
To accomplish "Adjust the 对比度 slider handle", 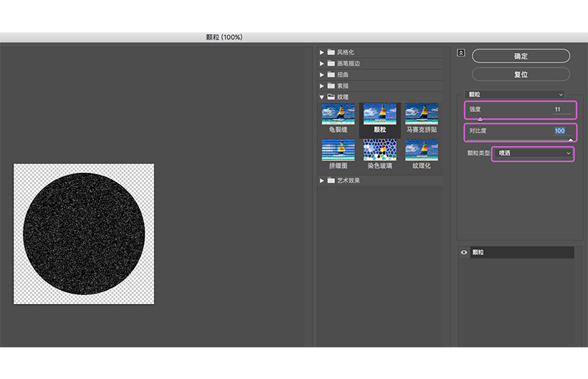I will 570,140.
